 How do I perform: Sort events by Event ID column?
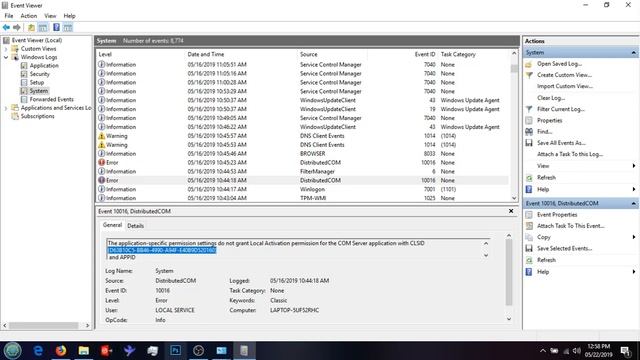(x=425, y=54)
